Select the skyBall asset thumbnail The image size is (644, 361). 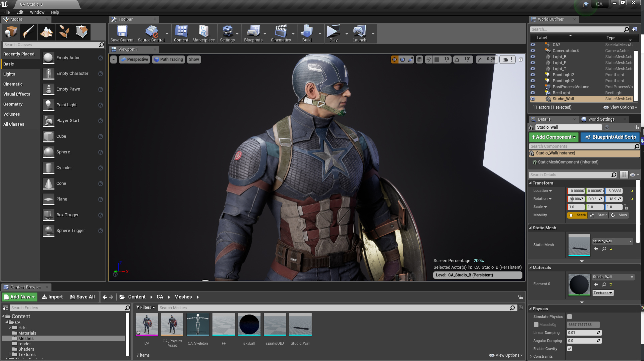point(249,325)
